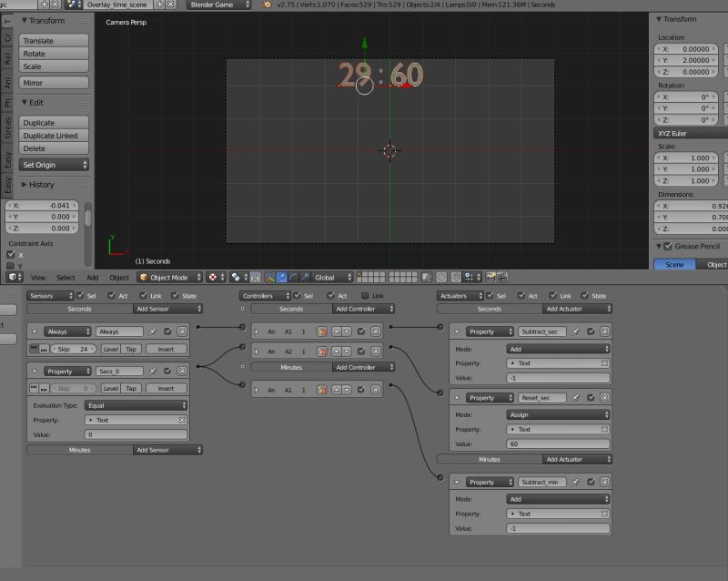Select the Rotate manipulator icon

pyautogui.click(x=292, y=278)
